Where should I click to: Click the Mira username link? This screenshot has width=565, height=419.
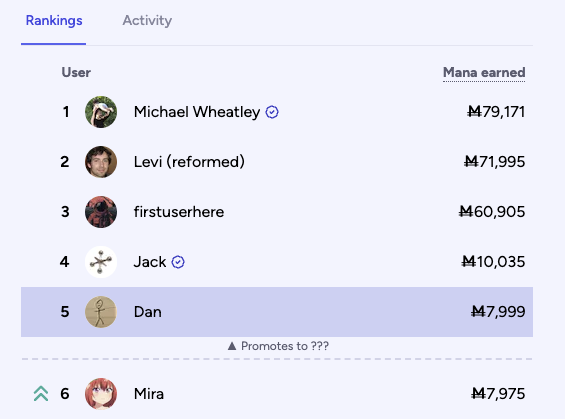click(149, 394)
